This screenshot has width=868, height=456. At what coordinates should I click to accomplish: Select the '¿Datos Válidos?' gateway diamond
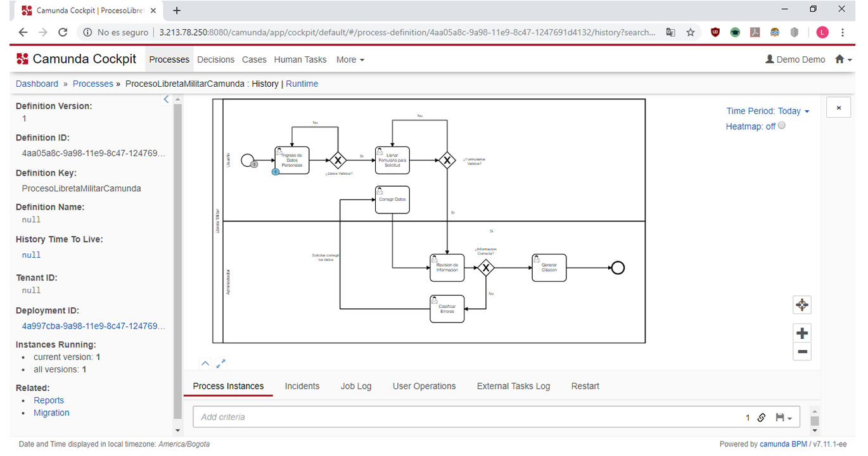pos(338,160)
